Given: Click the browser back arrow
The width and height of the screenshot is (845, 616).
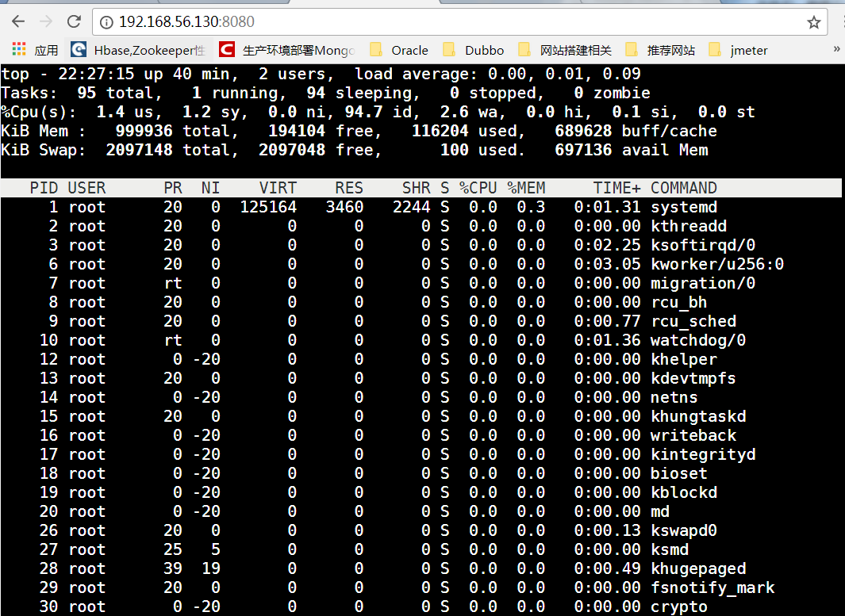Looking at the screenshot, I should [18, 21].
